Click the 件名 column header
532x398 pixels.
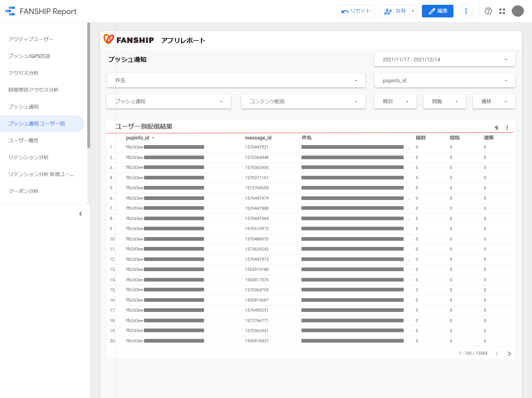[307, 138]
